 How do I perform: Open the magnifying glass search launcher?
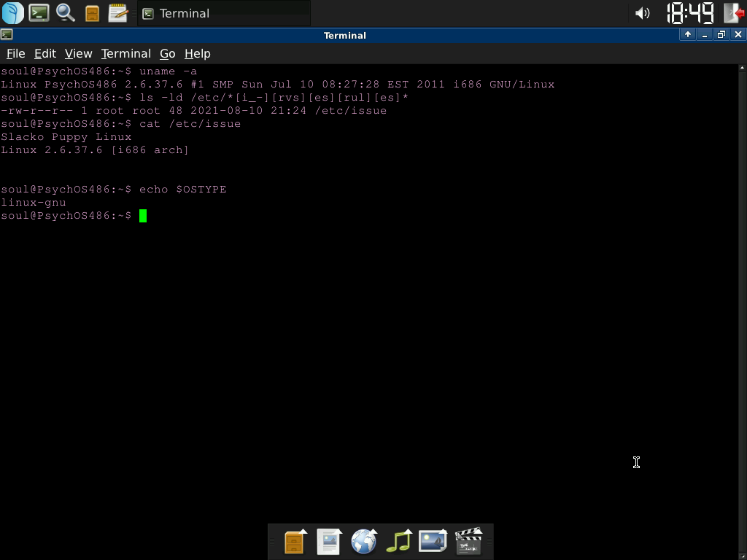point(65,13)
